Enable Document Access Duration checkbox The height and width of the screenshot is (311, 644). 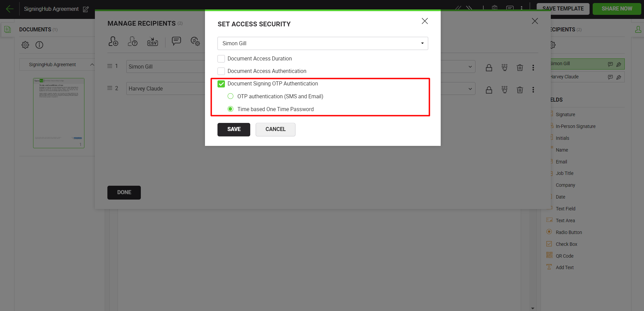click(221, 59)
